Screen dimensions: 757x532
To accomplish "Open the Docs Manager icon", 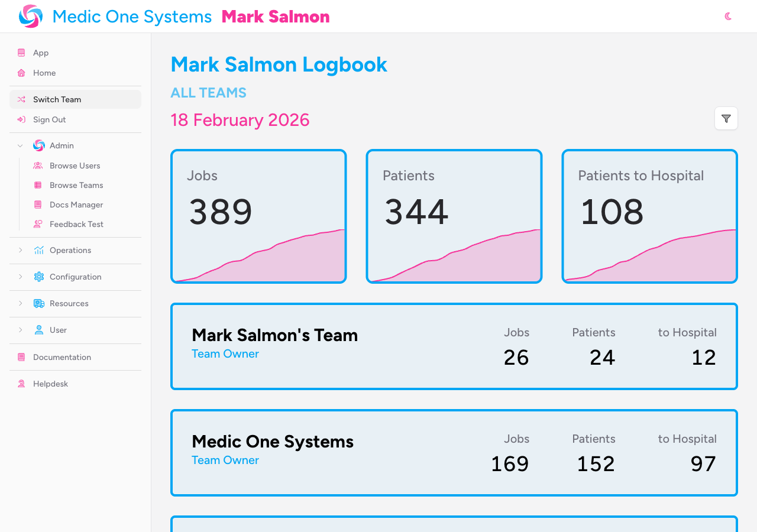I will pos(37,205).
